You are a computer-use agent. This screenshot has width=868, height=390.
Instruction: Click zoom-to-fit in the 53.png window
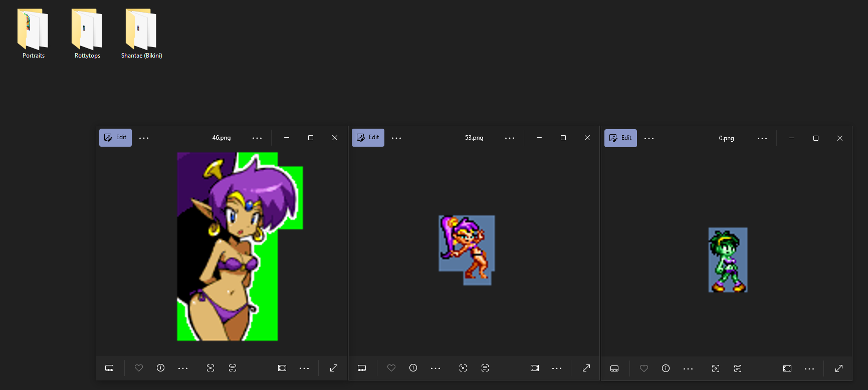(x=535, y=368)
